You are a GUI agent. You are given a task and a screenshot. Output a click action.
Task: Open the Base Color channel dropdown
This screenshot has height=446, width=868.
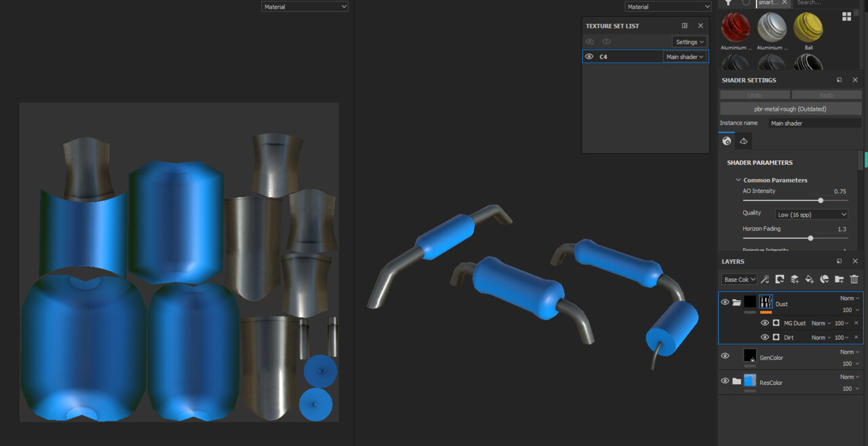point(739,279)
